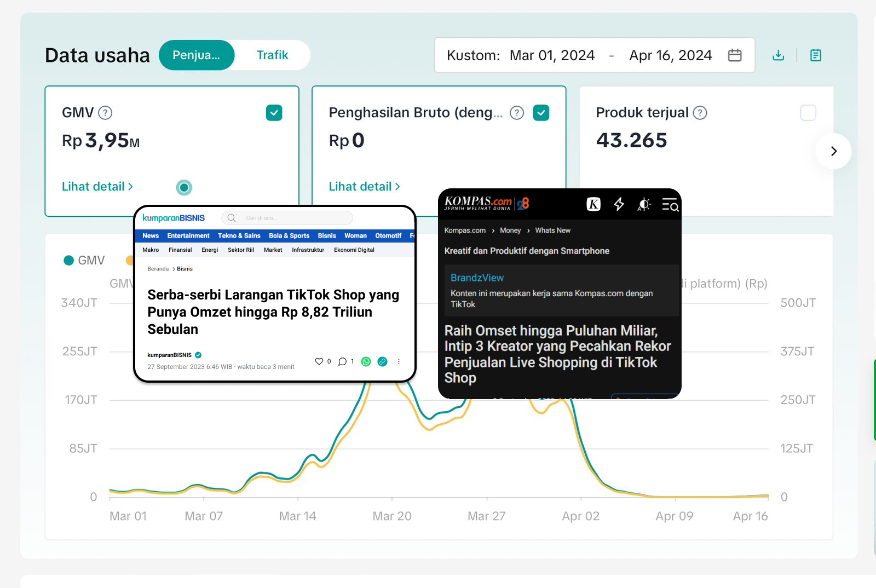This screenshot has height=588, width=876.
Task: Show GMV help tooltip icon
Action: [x=105, y=113]
